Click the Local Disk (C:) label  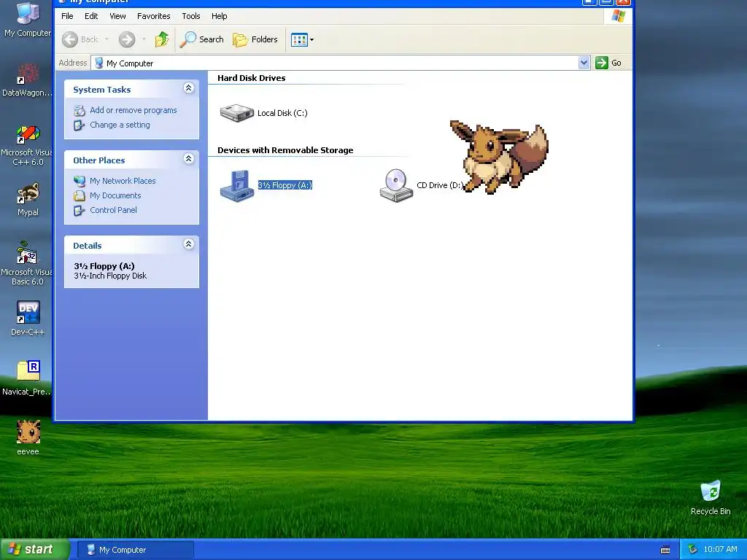(282, 113)
